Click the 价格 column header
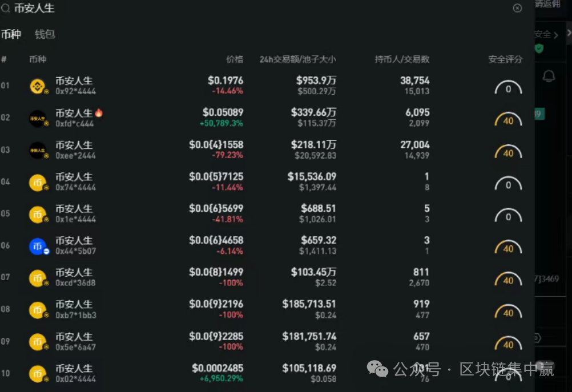Viewport: 572px width, 392px height. pyautogui.click(x=234, y=59)
